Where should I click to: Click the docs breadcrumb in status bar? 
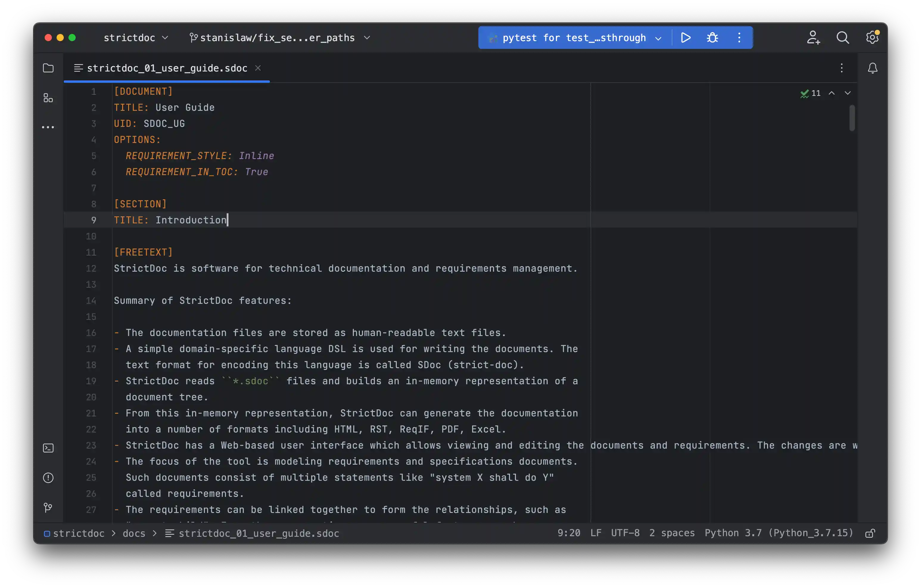coord(134,533)
